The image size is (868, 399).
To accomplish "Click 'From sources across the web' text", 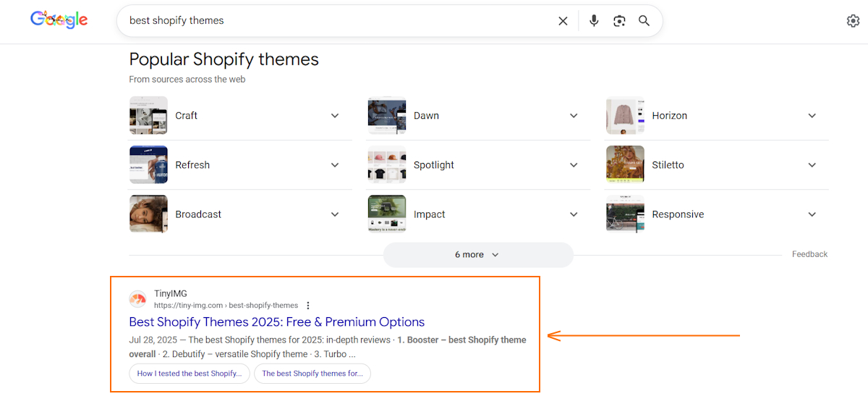I will [187, 80].
